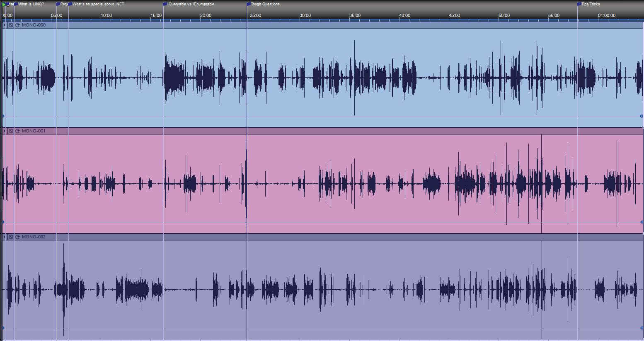
Task: Click the 25:00 mark on the time ruler
Action: pos(256,15)
